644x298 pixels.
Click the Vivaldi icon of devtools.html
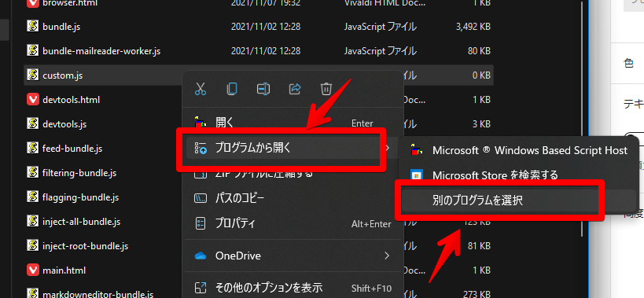coord(32,100)
